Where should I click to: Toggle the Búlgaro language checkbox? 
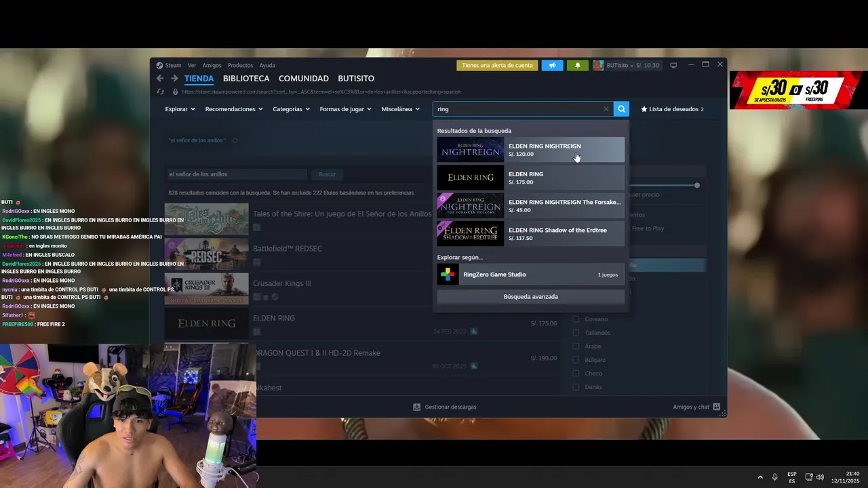[x=576, y=360]
